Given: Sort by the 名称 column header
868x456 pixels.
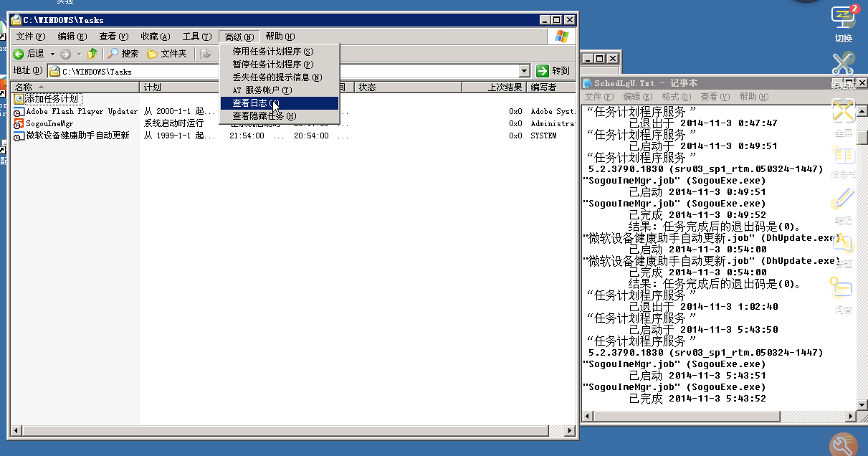Looking at the screenshot, I should (x=75, y=87).
